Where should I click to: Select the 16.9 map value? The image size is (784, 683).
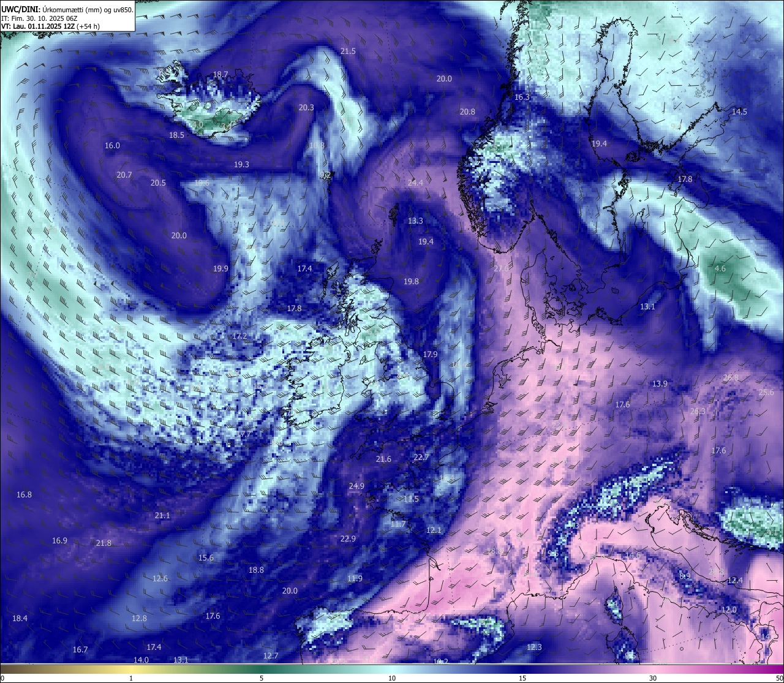(x=59, y=541)
